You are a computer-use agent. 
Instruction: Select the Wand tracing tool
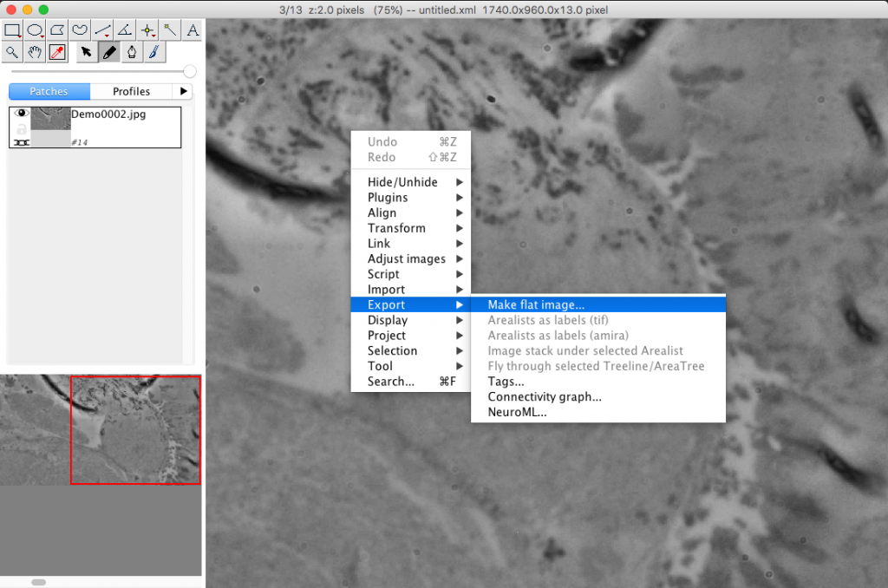tap(170, 30)
